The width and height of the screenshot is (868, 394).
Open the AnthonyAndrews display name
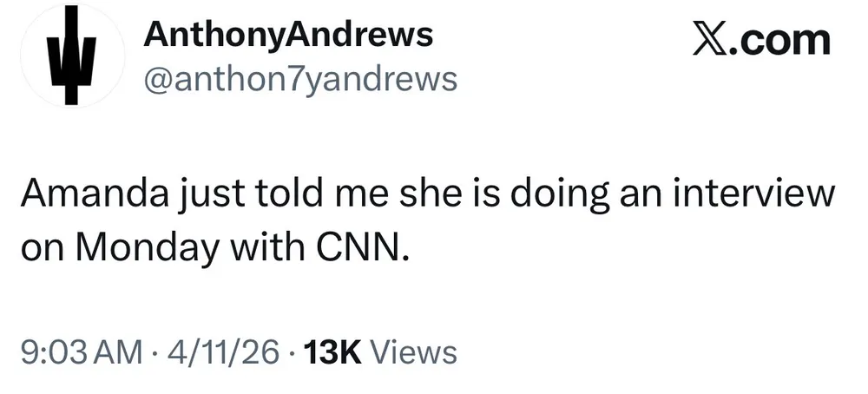pos(288,35)
